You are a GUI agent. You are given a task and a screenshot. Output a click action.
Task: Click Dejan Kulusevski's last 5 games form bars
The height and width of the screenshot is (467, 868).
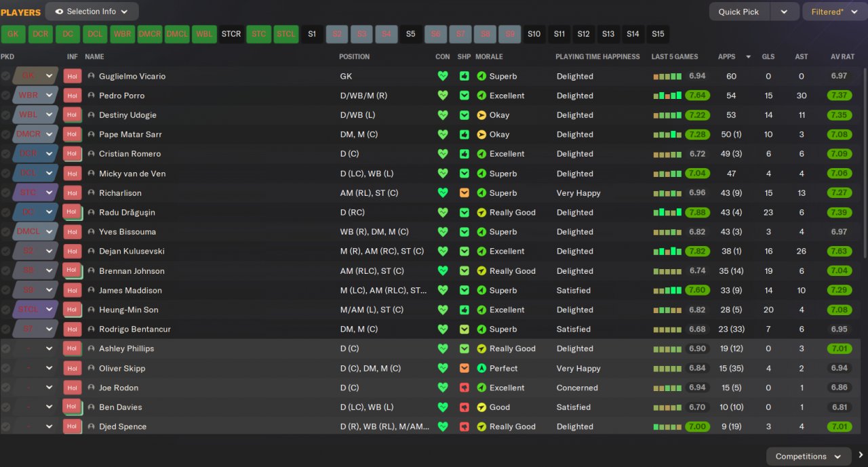point(667,251)
